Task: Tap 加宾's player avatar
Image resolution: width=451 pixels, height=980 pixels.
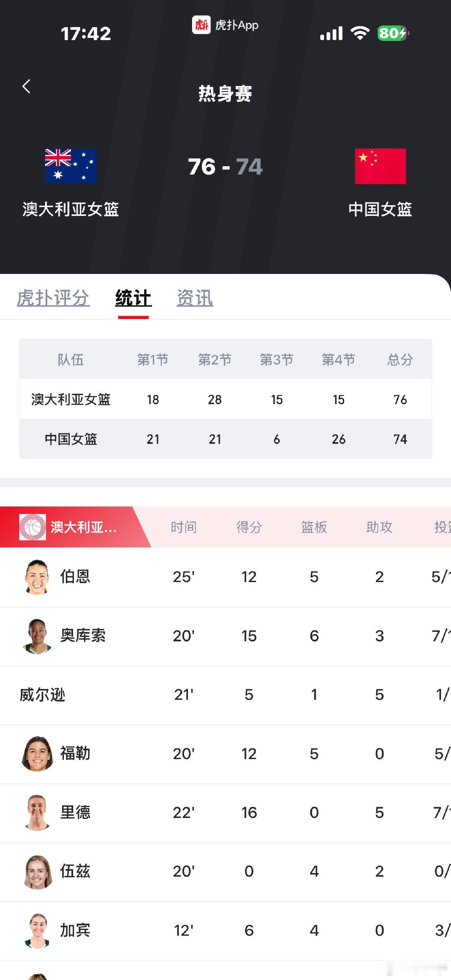Action: pyautogui.click(x=37, y=930)
